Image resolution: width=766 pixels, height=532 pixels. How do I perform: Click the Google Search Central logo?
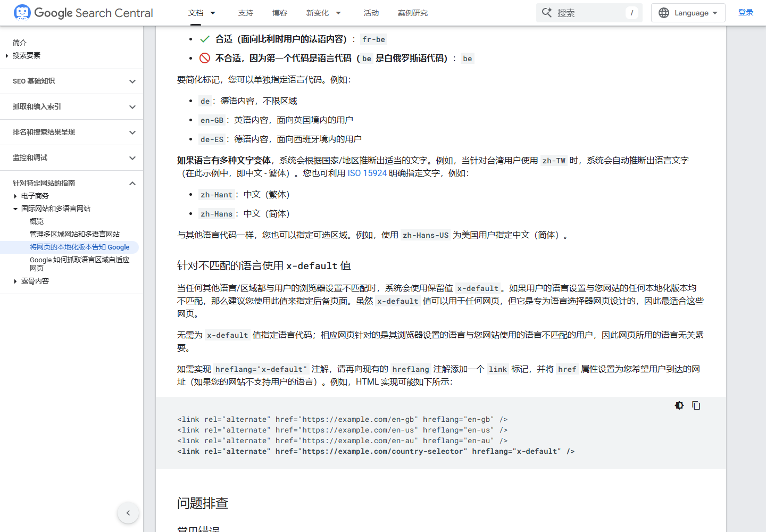[x=84, y=13]
